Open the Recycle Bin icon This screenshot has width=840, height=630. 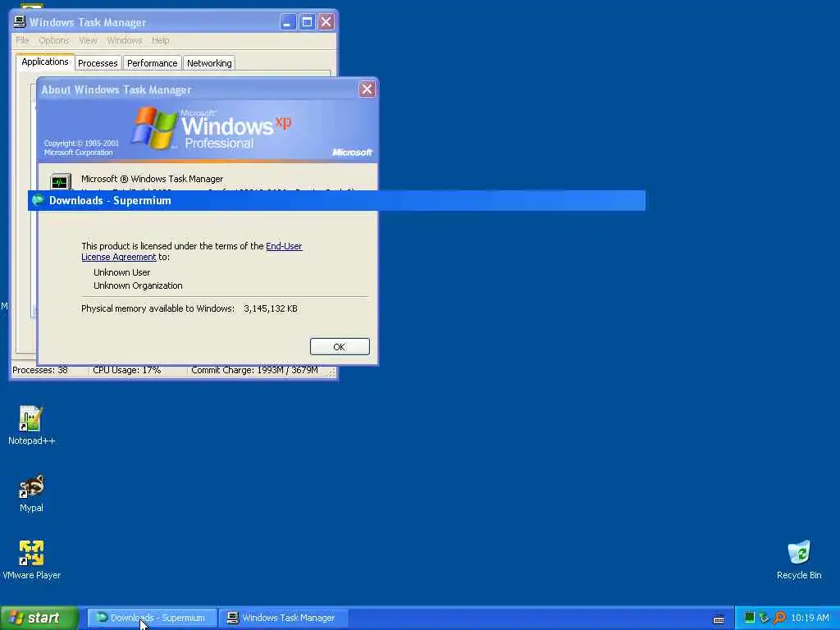[x=799, y=559]
